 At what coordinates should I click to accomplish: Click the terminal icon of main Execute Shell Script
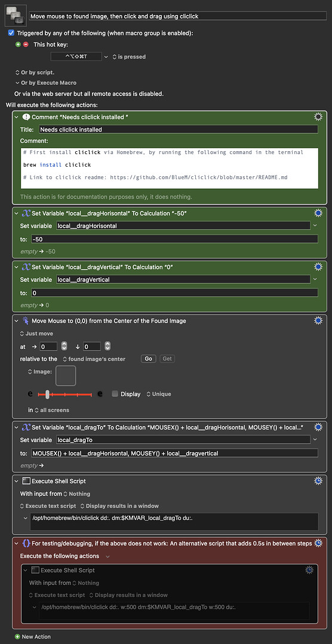pyautogui.click(x=26, y=481)
